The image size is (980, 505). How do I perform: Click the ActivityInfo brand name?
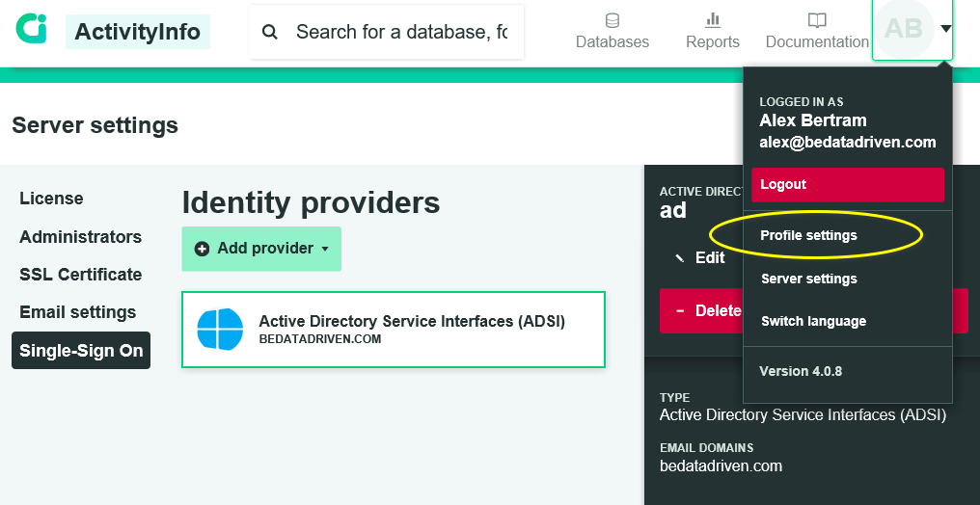coord(138,32)
